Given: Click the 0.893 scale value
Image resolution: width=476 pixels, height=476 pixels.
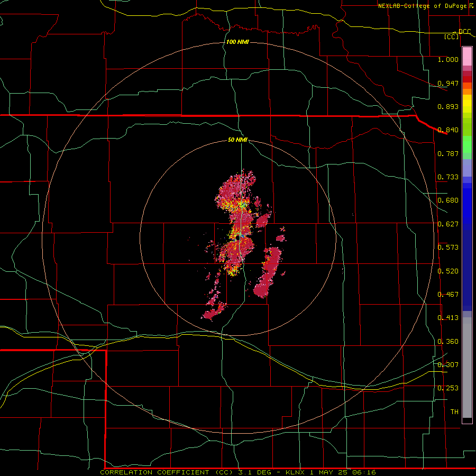Looking at the screenshot, I should [x=448, y=106].
